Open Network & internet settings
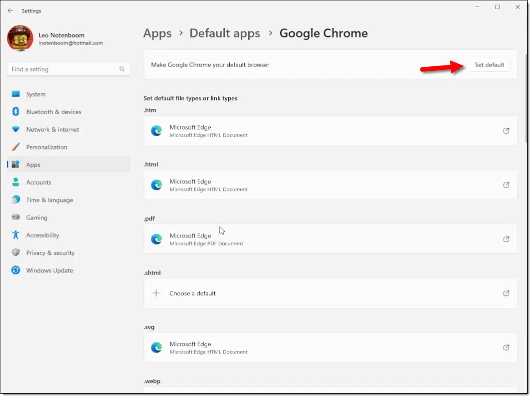 point(69,130)
